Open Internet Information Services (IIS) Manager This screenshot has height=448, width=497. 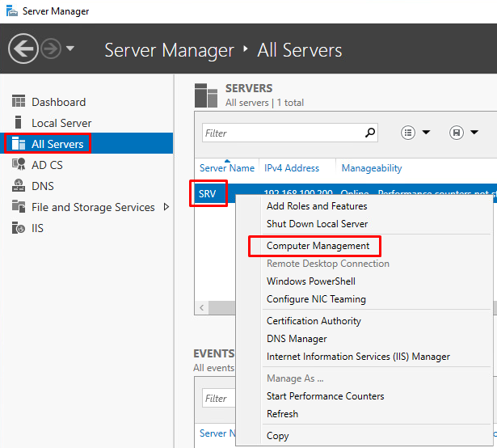[358, 357]
